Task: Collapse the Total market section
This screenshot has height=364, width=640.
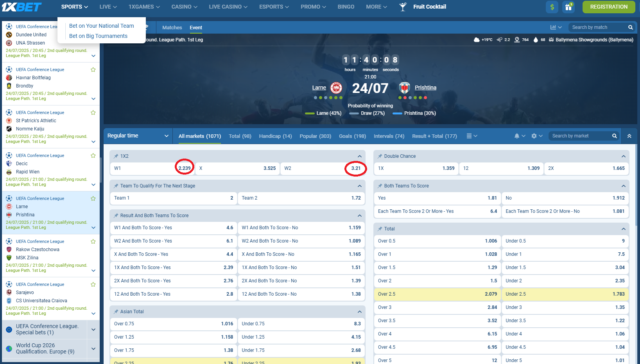Action: [x=624, y=229]
